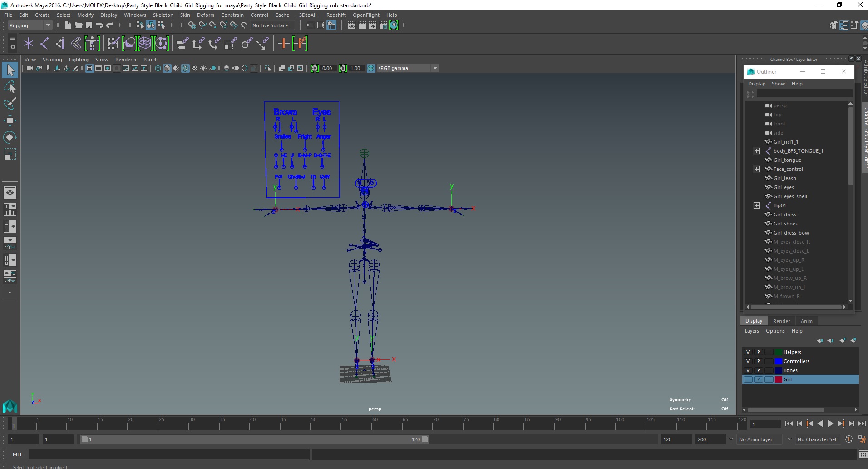This screenshot has height=469, width=868.
Task: Click the Auto Keyframe toggle icon
Action: point(849,439)
